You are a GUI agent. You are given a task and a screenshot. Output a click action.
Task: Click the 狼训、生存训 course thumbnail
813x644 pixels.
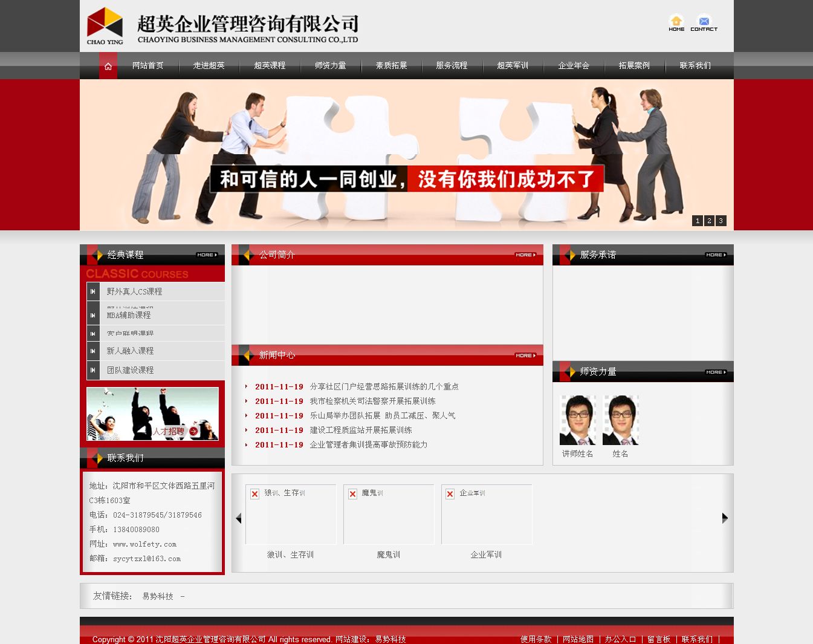(290, 515)
